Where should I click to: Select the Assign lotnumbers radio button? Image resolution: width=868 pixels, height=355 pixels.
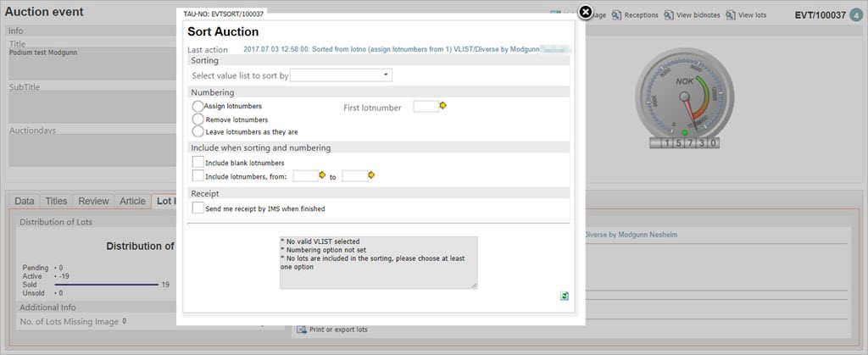[198, 107]
